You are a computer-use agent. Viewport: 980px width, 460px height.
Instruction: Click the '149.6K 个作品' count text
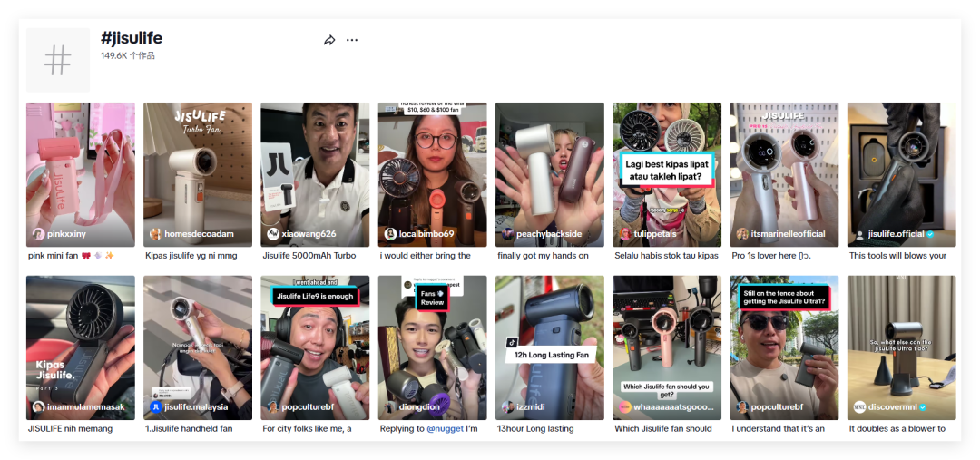click(128, 55)
